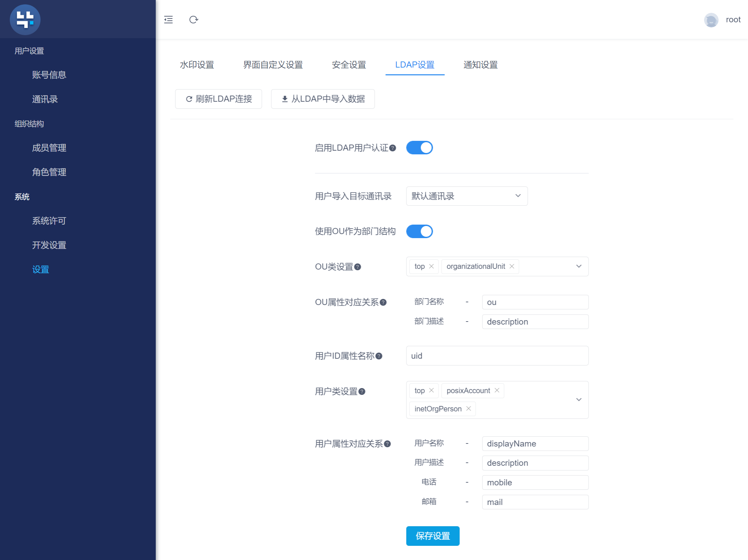This screenshot has width=748, height=560.
Task: Remove the inetOrgPerson tag
Action: click(468, 409)
